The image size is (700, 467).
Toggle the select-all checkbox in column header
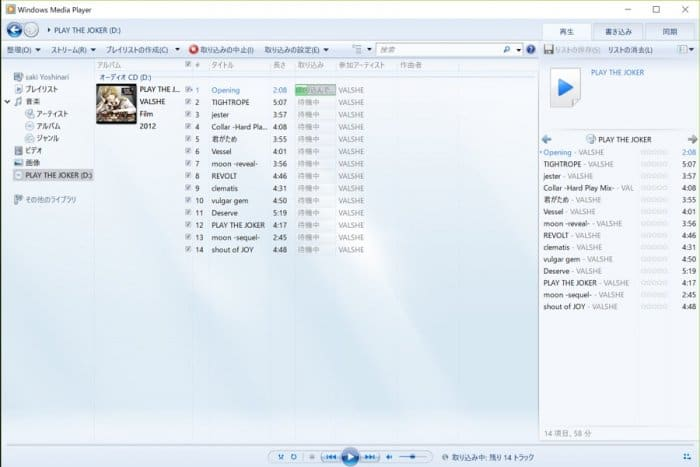click(188, 65)
